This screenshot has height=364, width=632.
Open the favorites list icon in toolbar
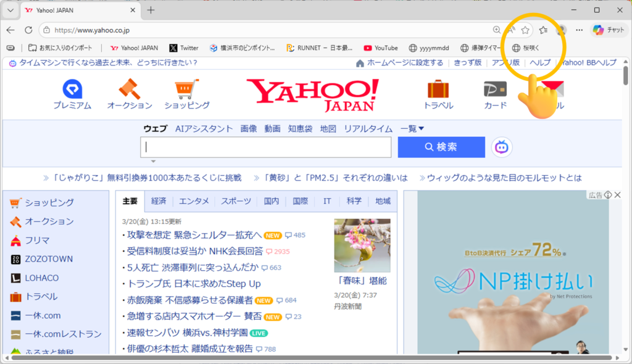coord(543,30)
